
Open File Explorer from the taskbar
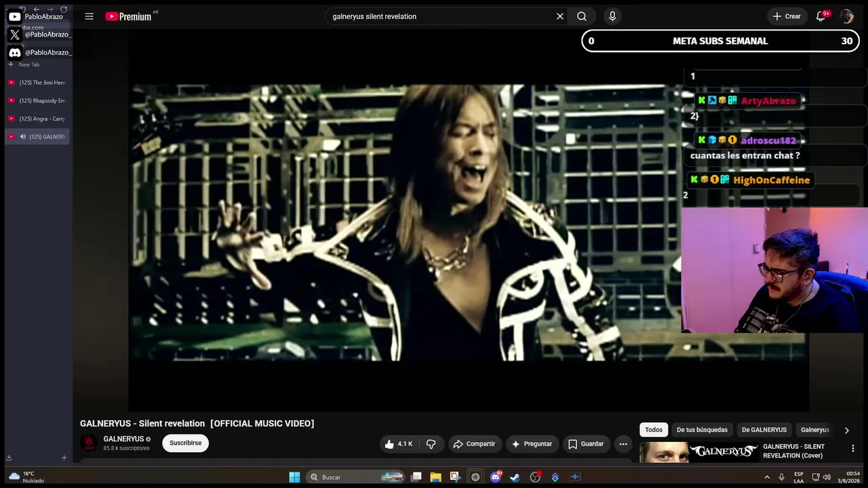(435, 477)
